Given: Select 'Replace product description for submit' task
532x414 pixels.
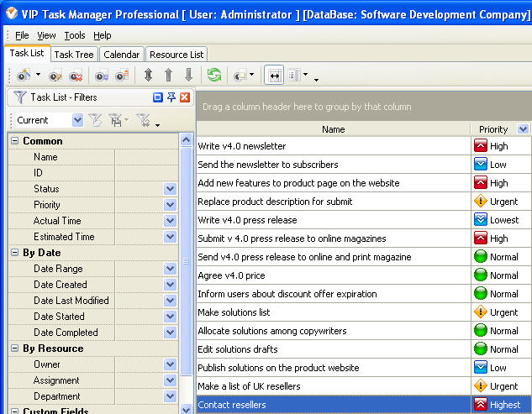Looking at the screenshot, I should tap(334, 202).
